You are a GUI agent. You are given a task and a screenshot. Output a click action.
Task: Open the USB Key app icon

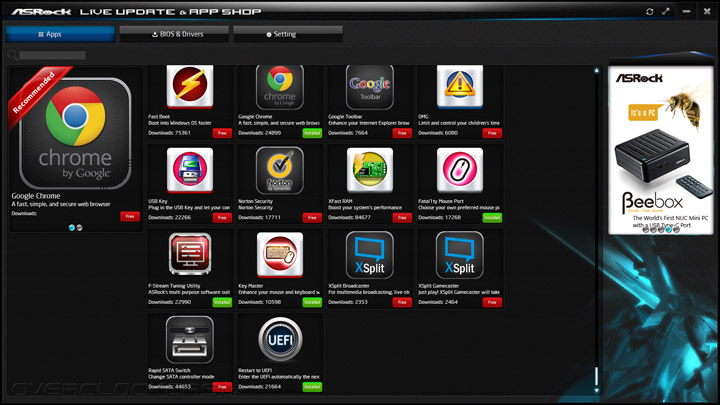190,170
